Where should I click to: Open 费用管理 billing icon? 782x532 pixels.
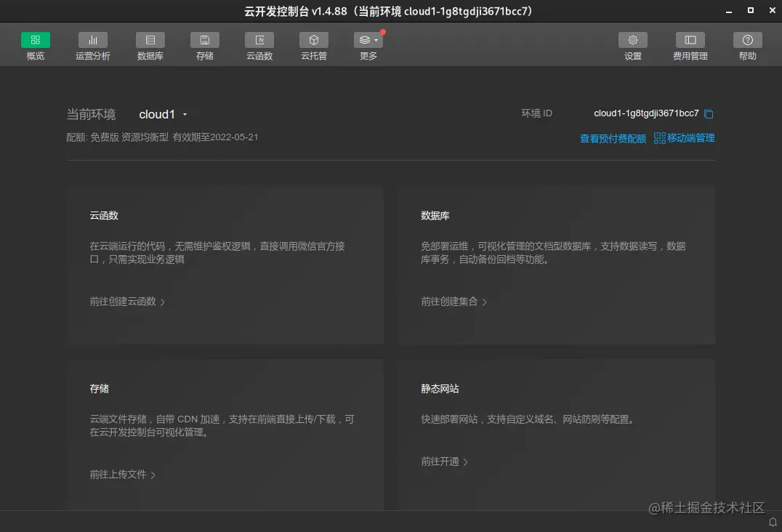point(690,40)
